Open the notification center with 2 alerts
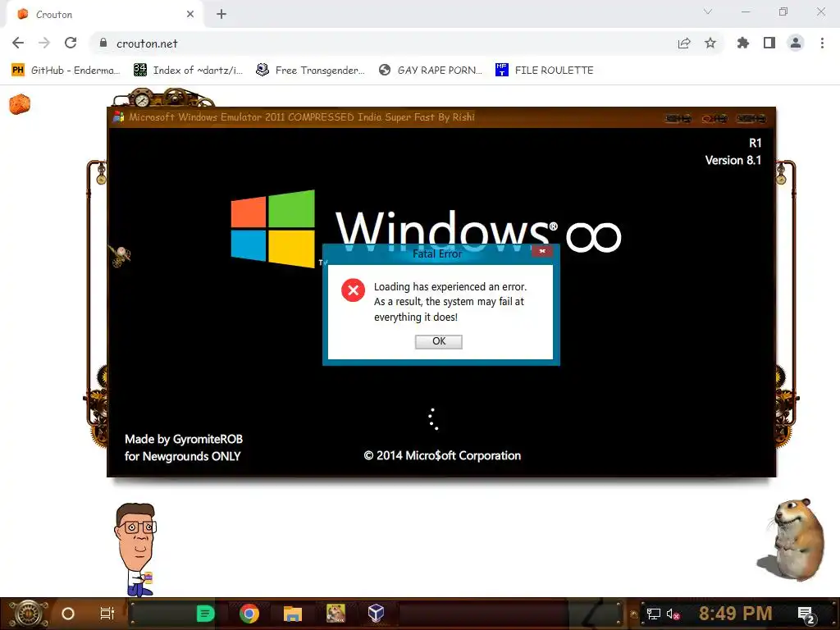Screen dimensions: 840x630 806,614
